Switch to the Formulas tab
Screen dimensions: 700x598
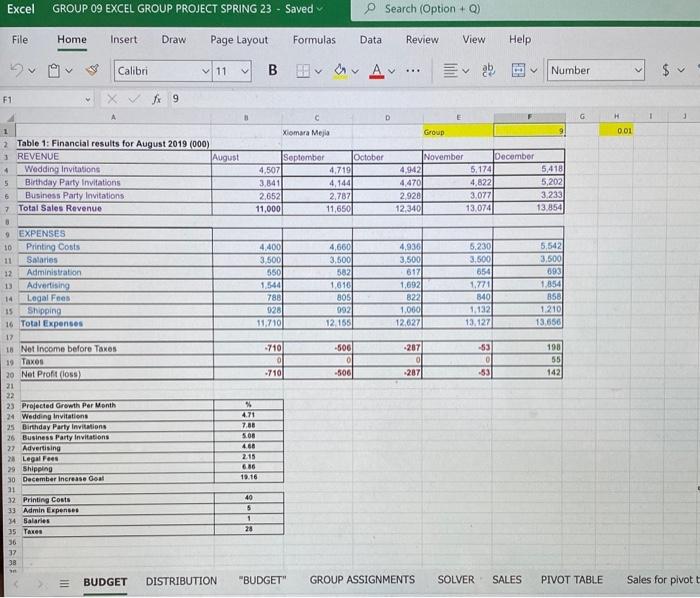click(314, 40)
